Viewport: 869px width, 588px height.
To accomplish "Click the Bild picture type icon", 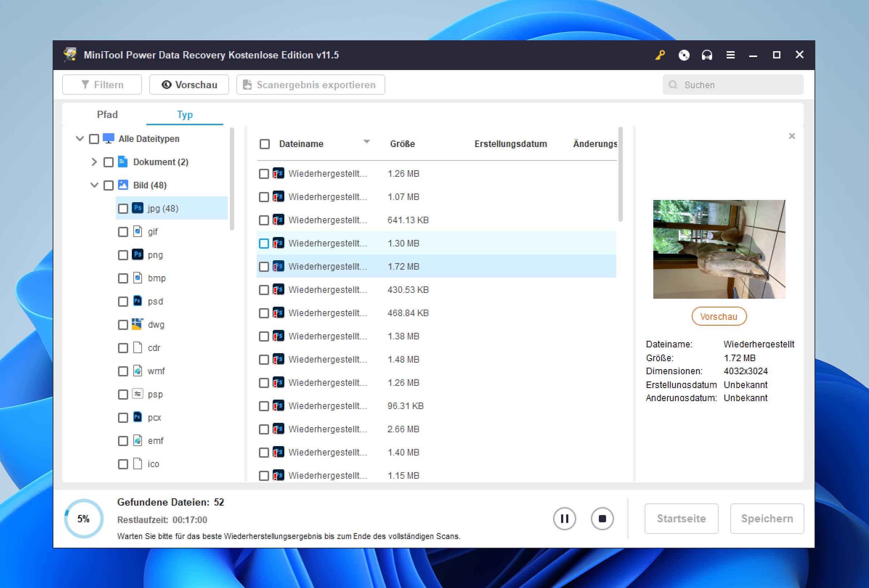I will coord(123,185).
